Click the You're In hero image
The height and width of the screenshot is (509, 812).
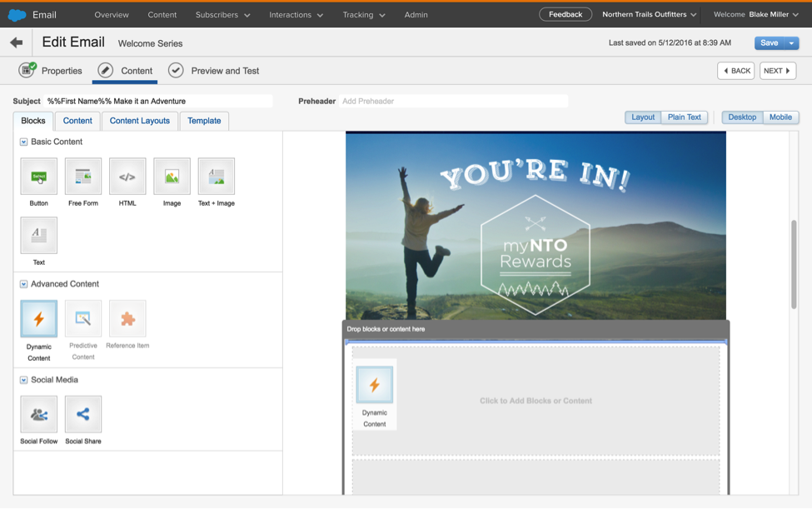[536, 225]
